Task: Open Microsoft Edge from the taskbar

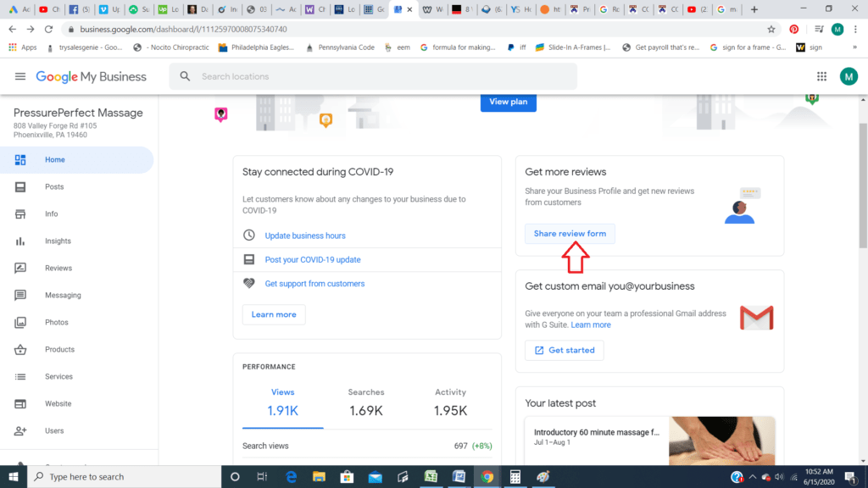Action: (292, 476)
